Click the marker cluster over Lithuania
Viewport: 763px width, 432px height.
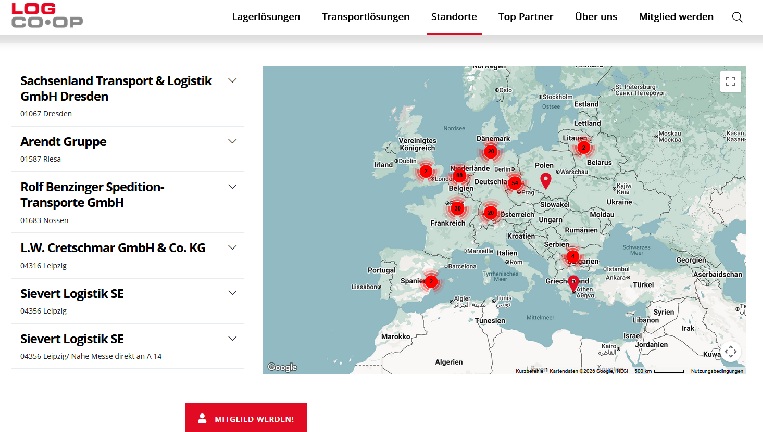point(583,147)
